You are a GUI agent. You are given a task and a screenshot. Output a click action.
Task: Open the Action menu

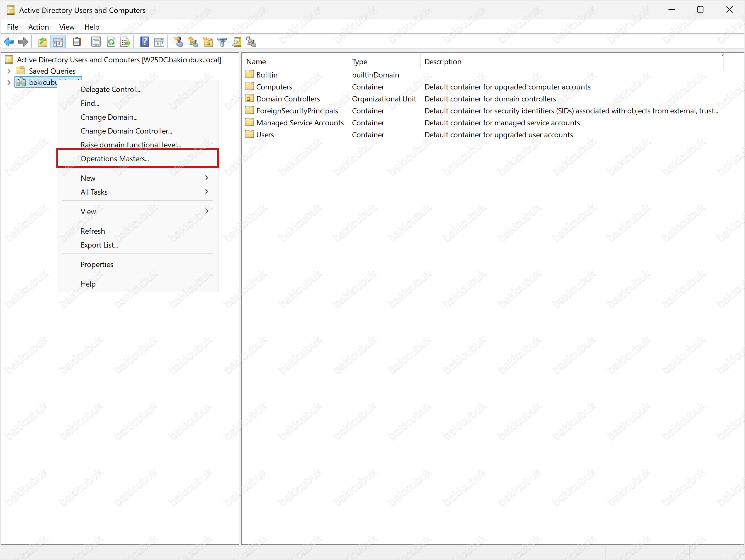point(38,27)
